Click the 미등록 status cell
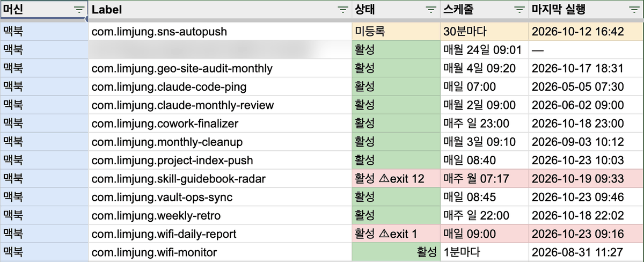This screenshot has width=644, height=262. 396,32
